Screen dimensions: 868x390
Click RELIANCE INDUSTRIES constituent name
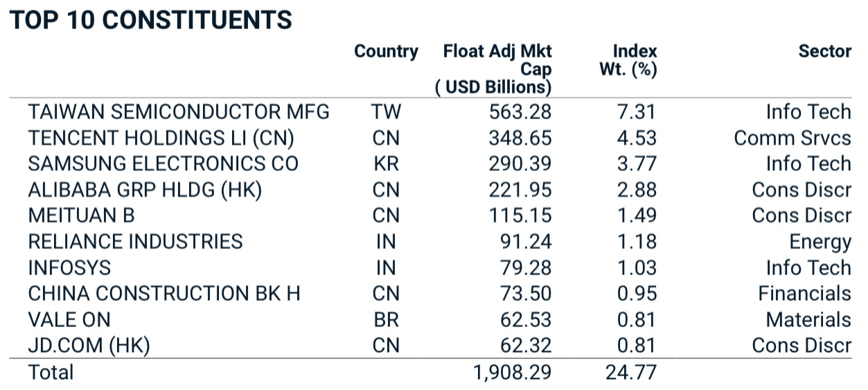tap(135, 242)
